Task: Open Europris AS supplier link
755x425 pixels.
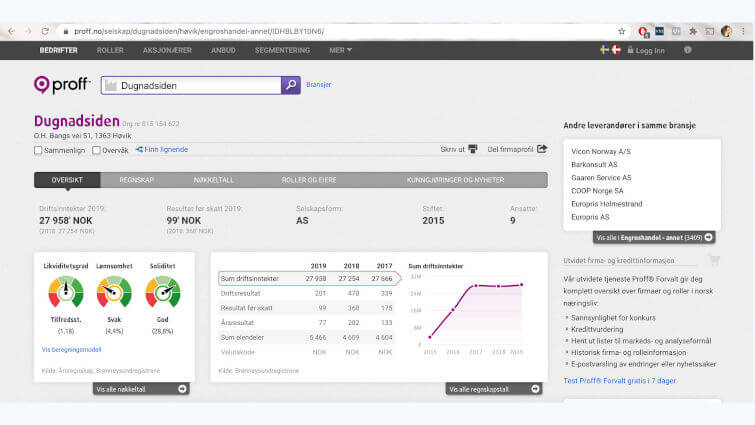Action: pyautogui.click(x=590, y=217)
